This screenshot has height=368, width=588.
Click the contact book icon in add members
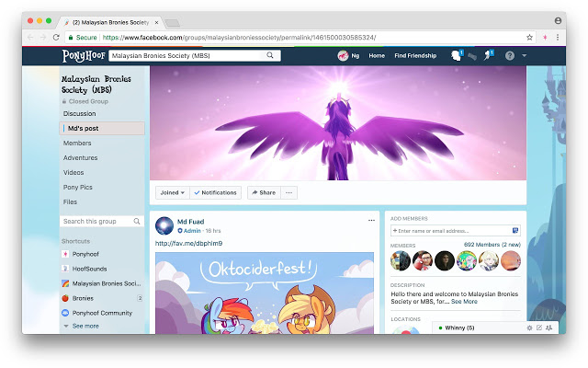(x=515, y=231)
